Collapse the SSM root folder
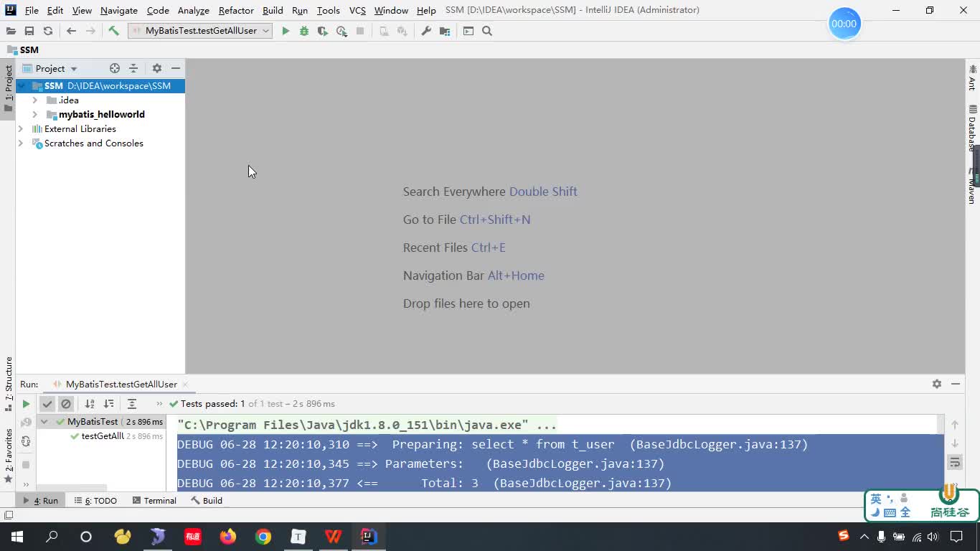 point(21,85)
